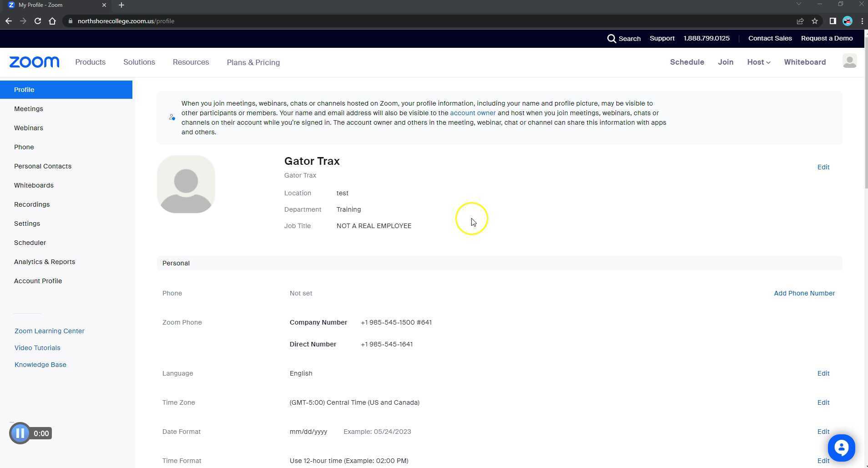Pause the recording timer
The image size is (868, 468).
coord(20,433)
